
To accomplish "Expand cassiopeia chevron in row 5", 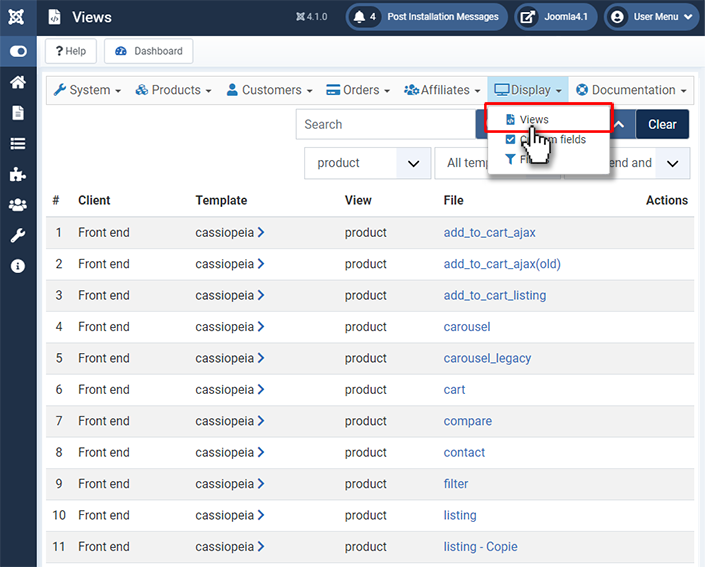I will click(x=261, y=358).
